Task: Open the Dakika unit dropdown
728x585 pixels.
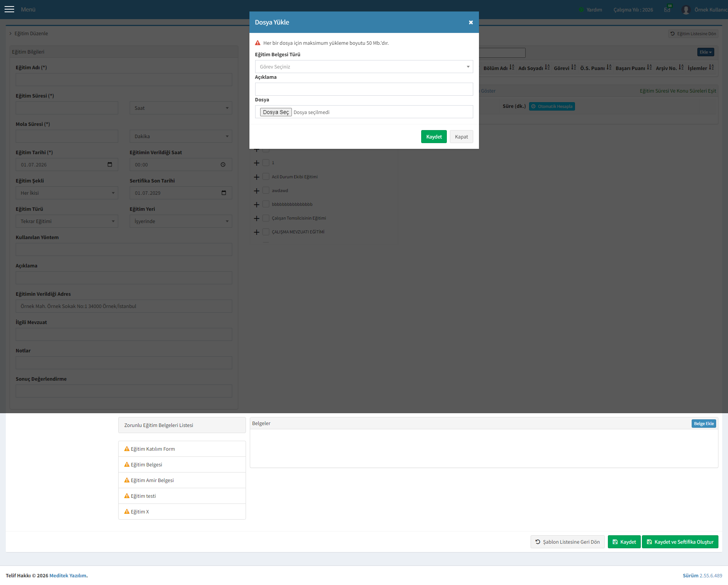Action: coord(181,136)
